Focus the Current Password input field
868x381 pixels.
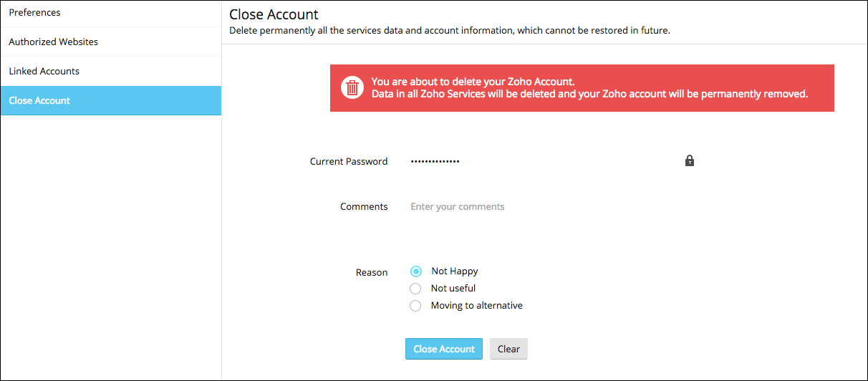(544, 161)
